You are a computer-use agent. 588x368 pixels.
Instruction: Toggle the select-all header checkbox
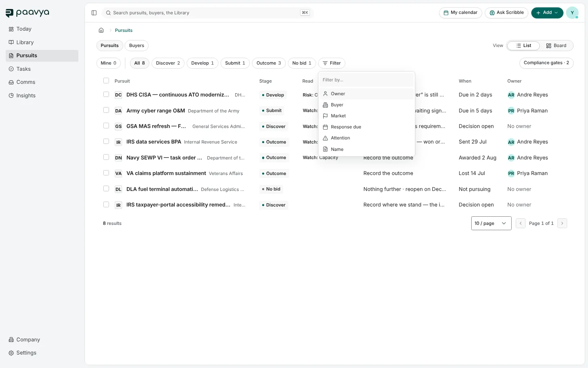106,81
